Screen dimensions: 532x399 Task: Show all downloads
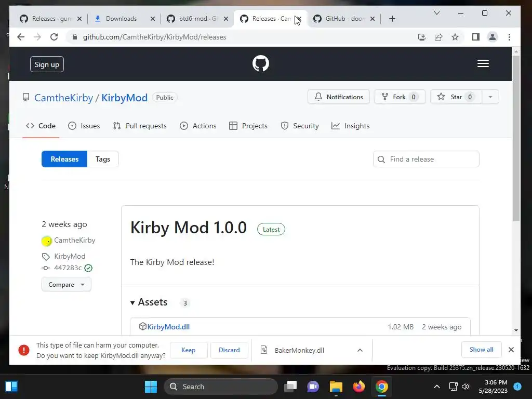coord(481,350)
